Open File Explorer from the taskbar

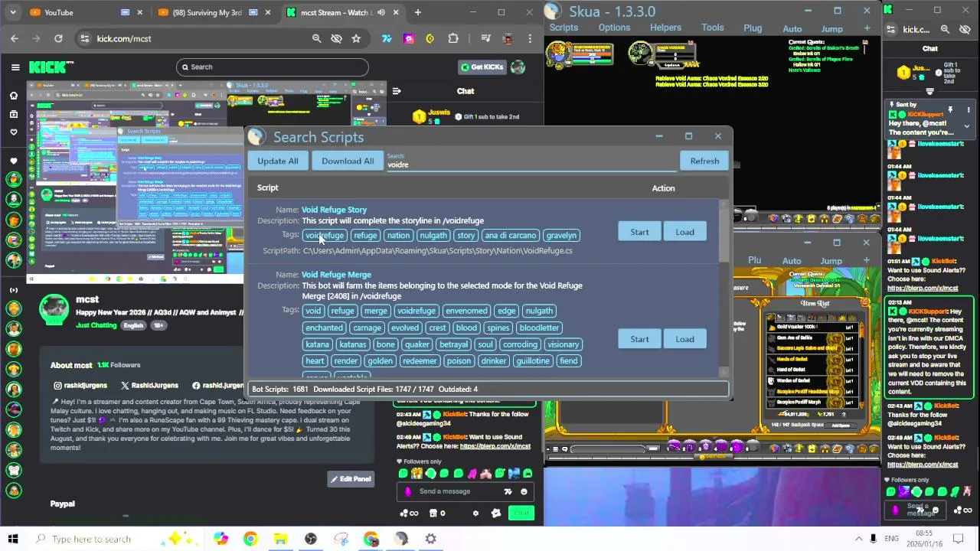click(281, 539)
